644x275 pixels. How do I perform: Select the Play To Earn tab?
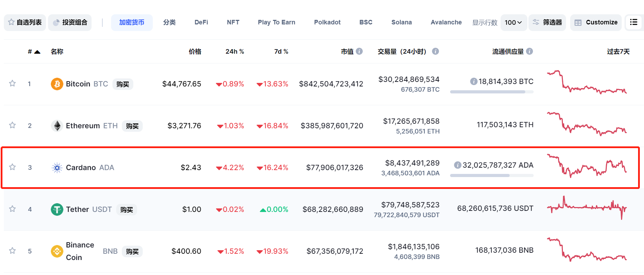(x=276, y=23)
